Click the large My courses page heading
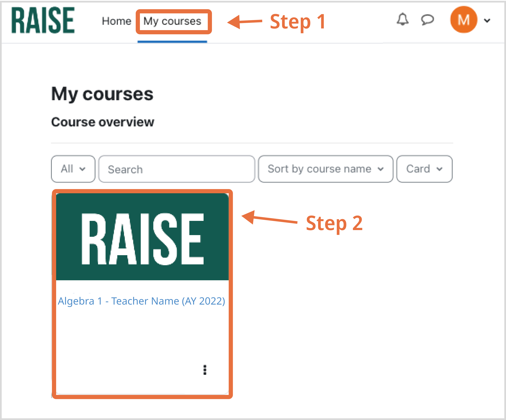This screenshot has height=420, width=506. (102, 94)
